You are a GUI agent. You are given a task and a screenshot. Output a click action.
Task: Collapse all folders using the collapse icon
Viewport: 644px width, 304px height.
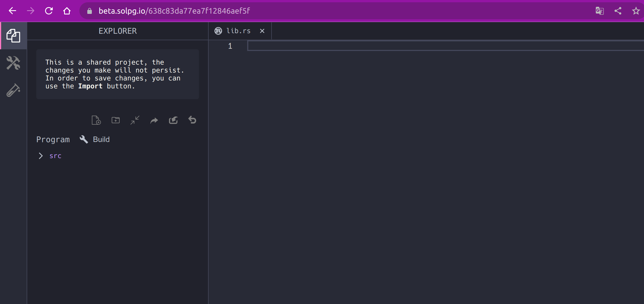coord(135,120)
